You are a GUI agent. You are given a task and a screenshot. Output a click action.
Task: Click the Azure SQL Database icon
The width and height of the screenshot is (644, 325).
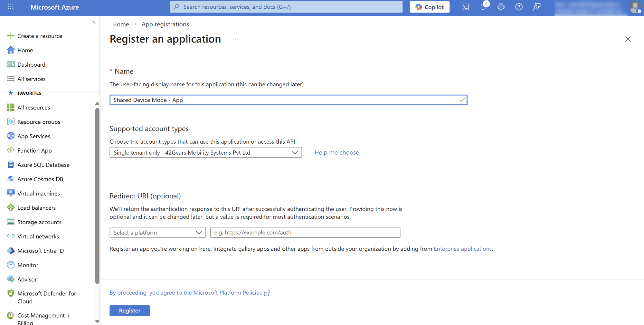pos(11,165)
